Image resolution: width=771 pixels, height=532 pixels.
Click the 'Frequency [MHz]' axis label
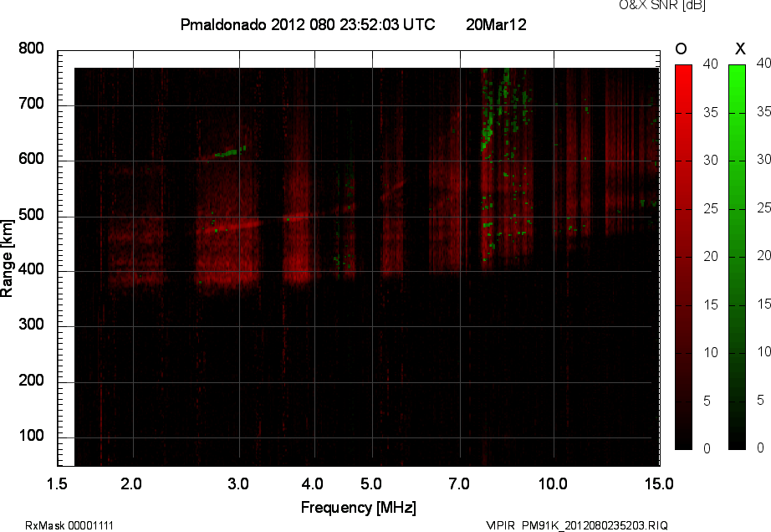point(359,508)
